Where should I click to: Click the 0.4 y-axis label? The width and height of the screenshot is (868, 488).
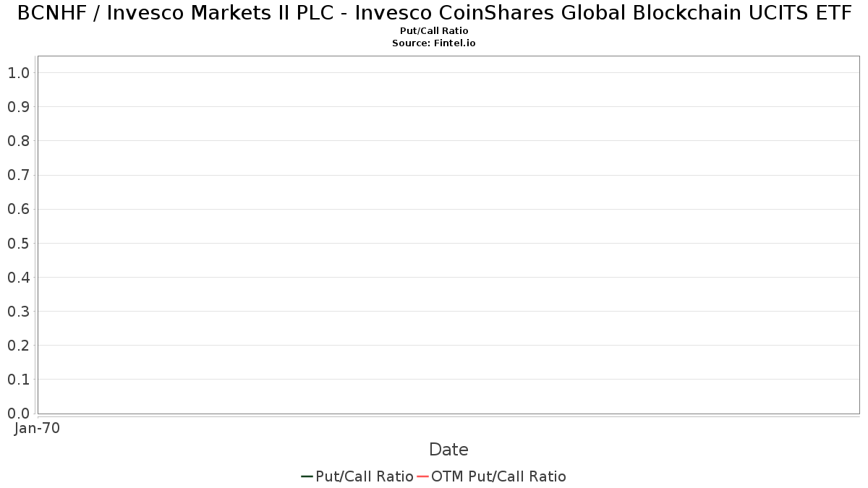pyautogui.click(x=18, y=278)
